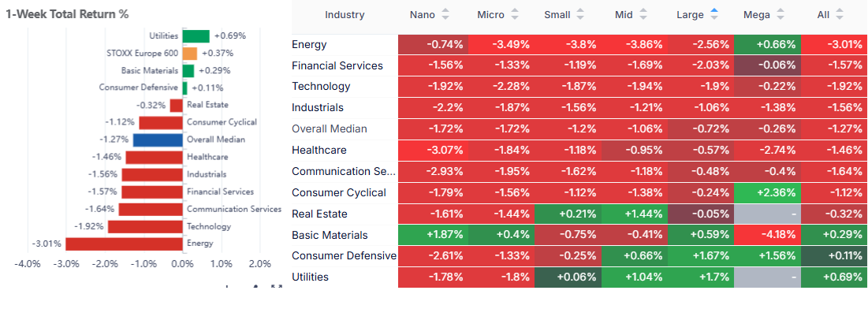Click sort arrows beside All header

tap(839, 14)
